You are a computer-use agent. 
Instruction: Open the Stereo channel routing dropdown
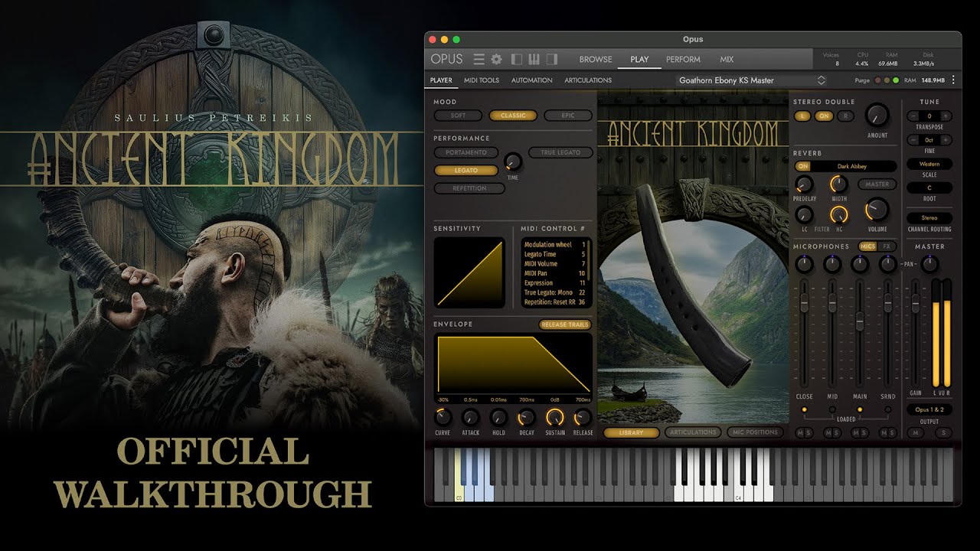(929, 218)
